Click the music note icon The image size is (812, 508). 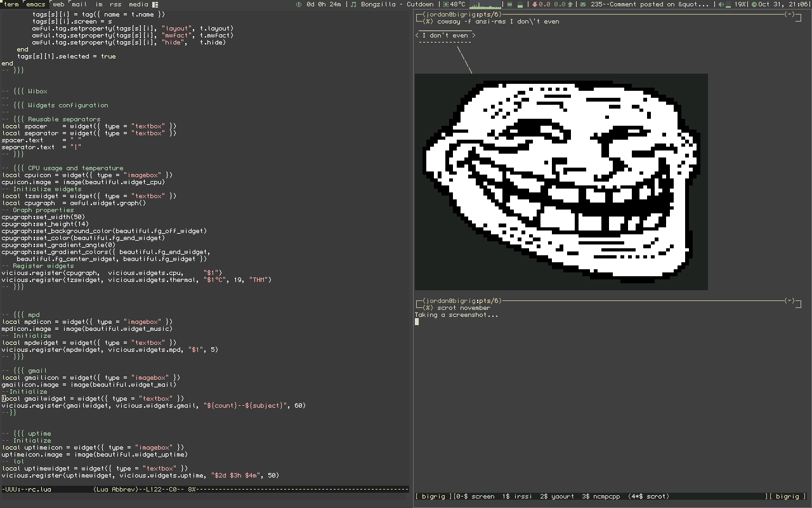355,4
